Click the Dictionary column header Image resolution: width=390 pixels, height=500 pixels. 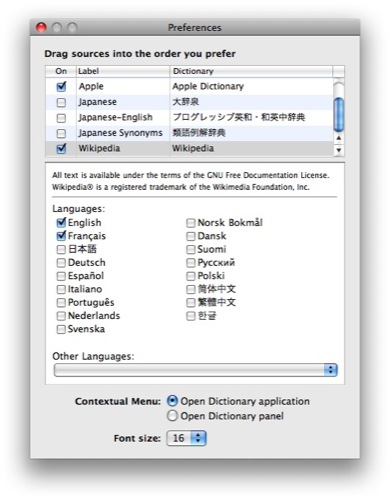coord(251,71)
